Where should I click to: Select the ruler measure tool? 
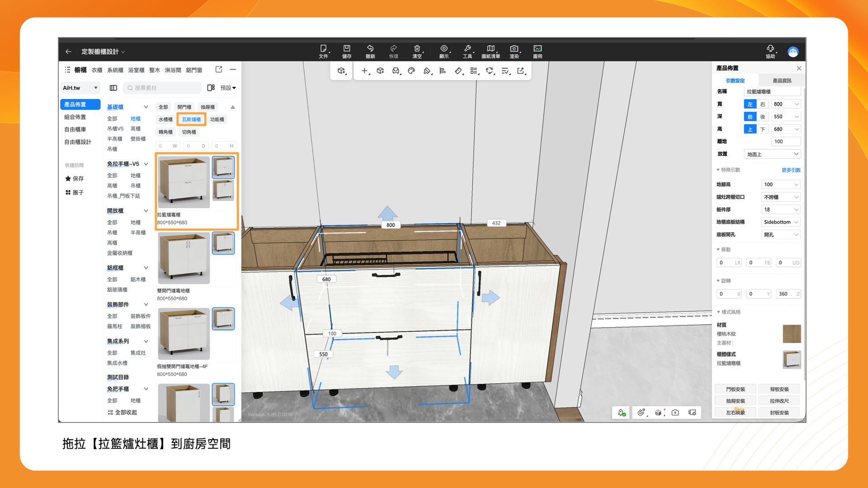(x=458, y=71)
